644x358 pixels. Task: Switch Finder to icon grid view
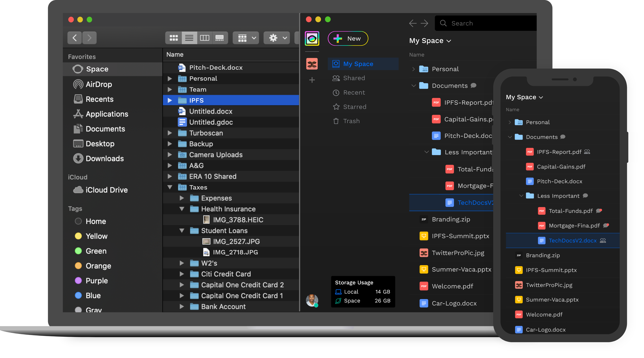click(173, 38)
